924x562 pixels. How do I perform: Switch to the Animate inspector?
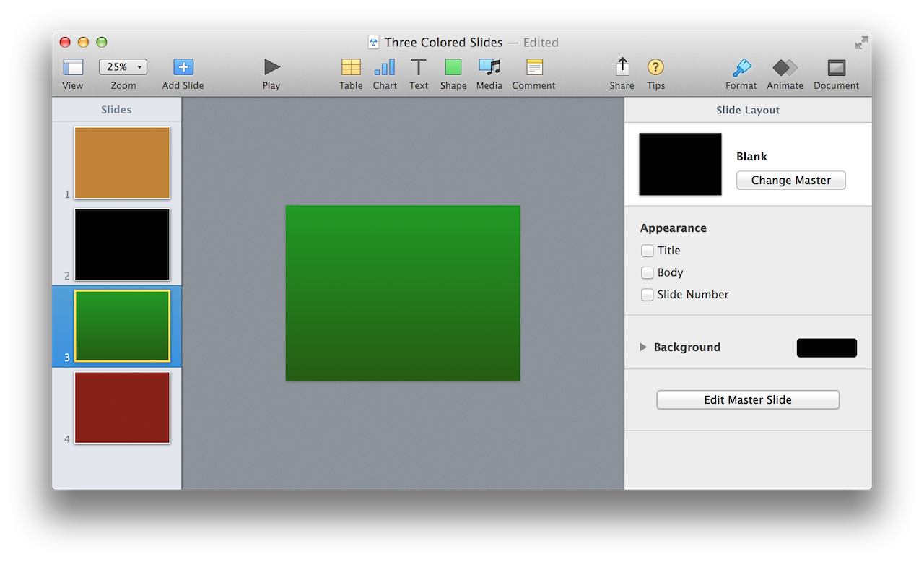pyautogui.click(x=785, y=68)
